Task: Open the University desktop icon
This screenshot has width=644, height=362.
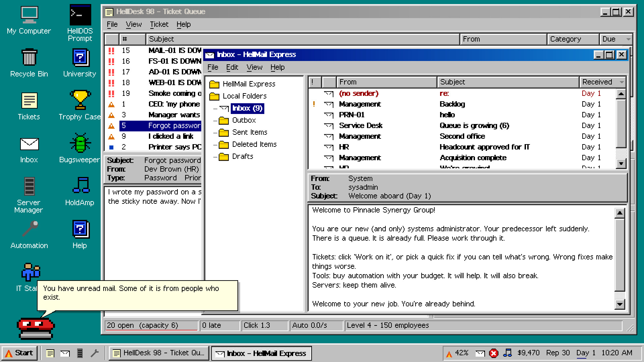Action: pyautogui.click(x=80, y=63)
